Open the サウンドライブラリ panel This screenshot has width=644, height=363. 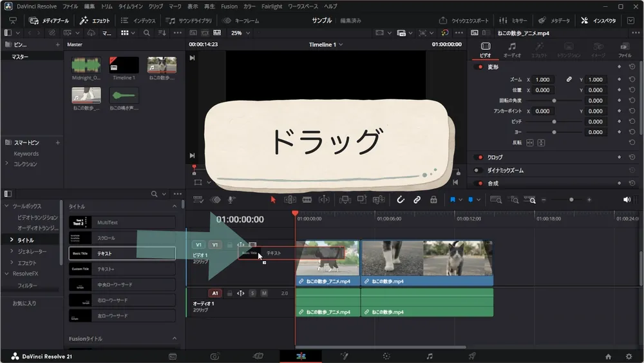[x=189, y=21]
